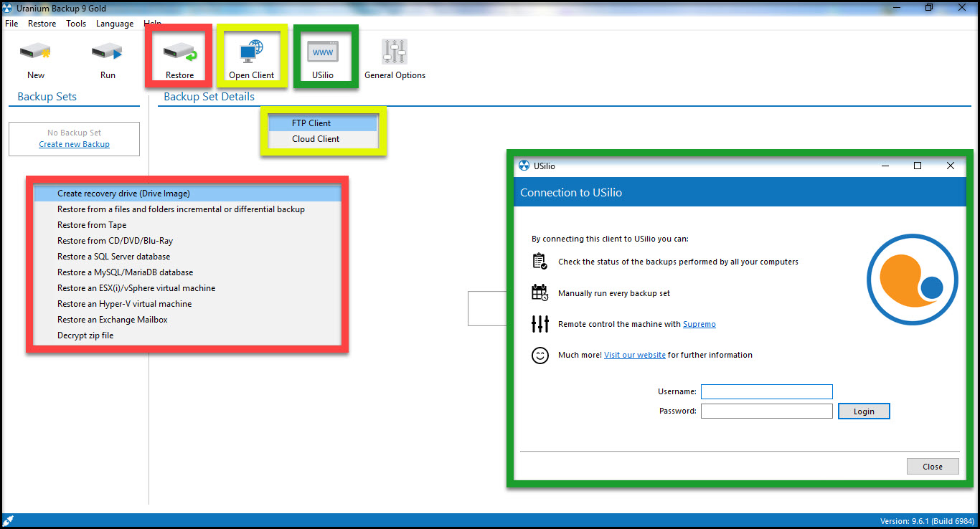This screenshot has height=529, width=980.
Task: Click the New backup toolbar icon
Action: coord(35,52)
